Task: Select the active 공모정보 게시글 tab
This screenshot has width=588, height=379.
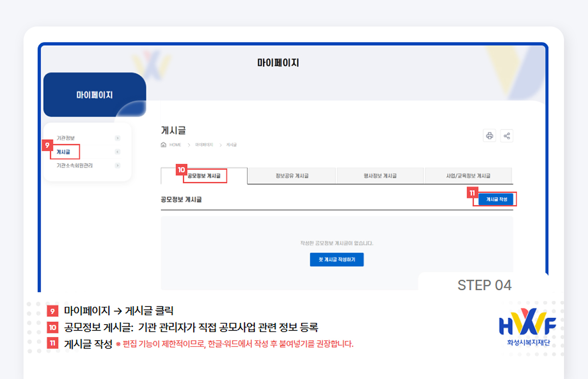Action: click(204, 175)
